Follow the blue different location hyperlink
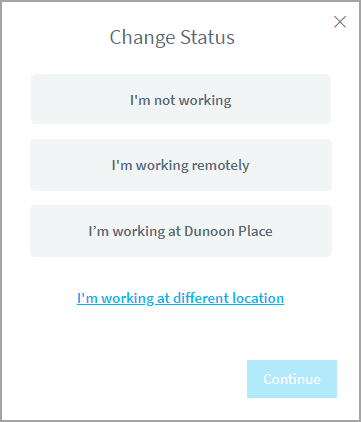This screenshot has width=361, height=422. (180, 298)
